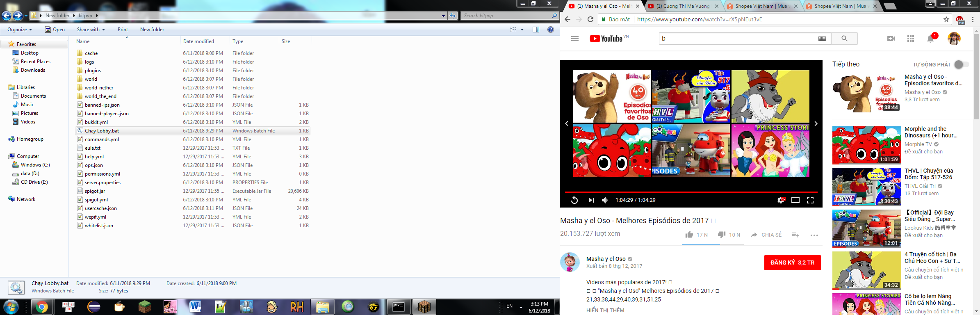This screenshot has height=315, width=980.
Task: Show hidden system tray icons arrow
Action: tap(521, 307)
